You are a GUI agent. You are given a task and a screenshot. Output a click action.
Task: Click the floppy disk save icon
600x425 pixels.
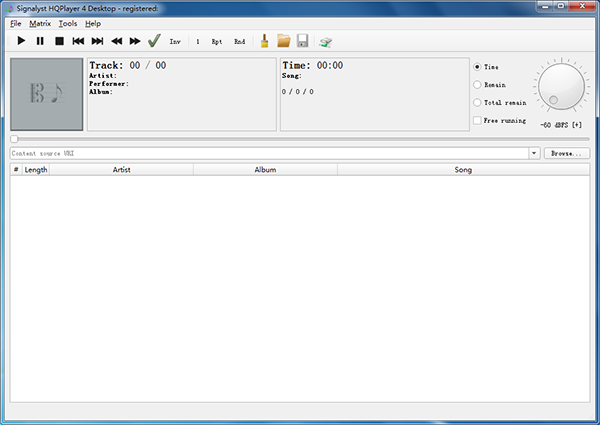[302, 41]
